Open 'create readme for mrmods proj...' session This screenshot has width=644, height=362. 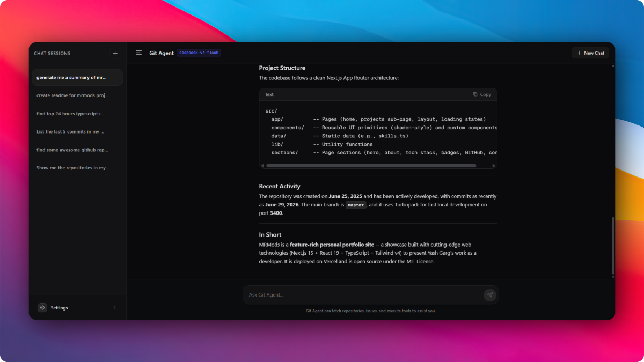point(77,95)
